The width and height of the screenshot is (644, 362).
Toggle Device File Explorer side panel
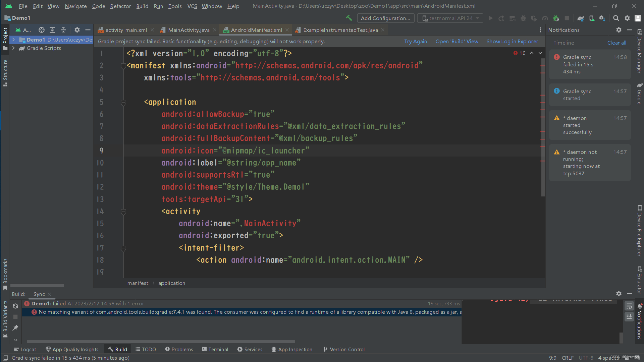640,231
